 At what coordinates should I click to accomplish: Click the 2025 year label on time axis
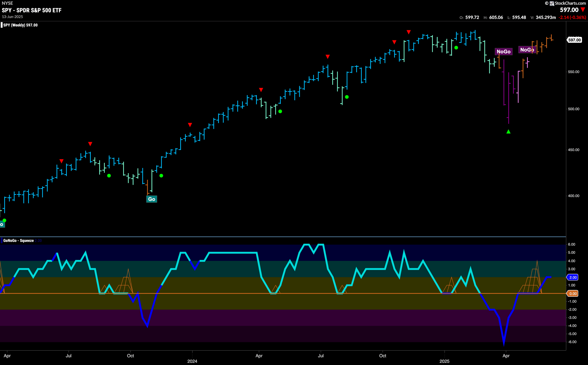445,361
